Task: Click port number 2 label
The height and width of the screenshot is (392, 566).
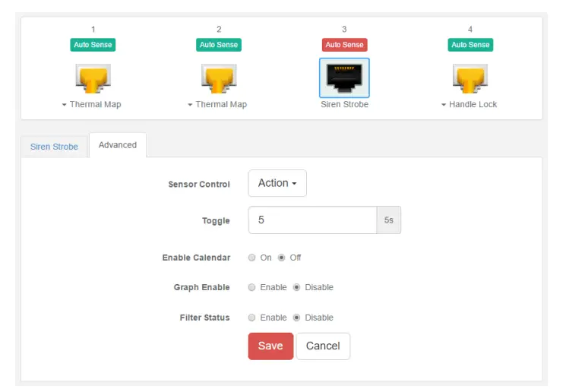Action: (219, 29)
